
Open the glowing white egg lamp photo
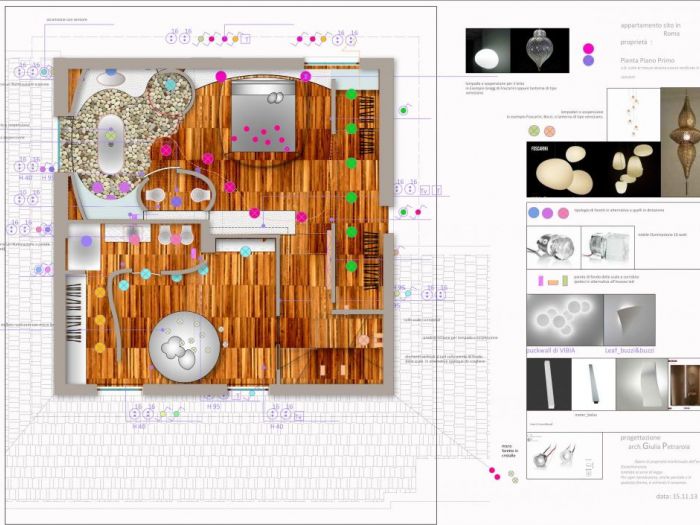pyautogui.click(x=488, y=50)
